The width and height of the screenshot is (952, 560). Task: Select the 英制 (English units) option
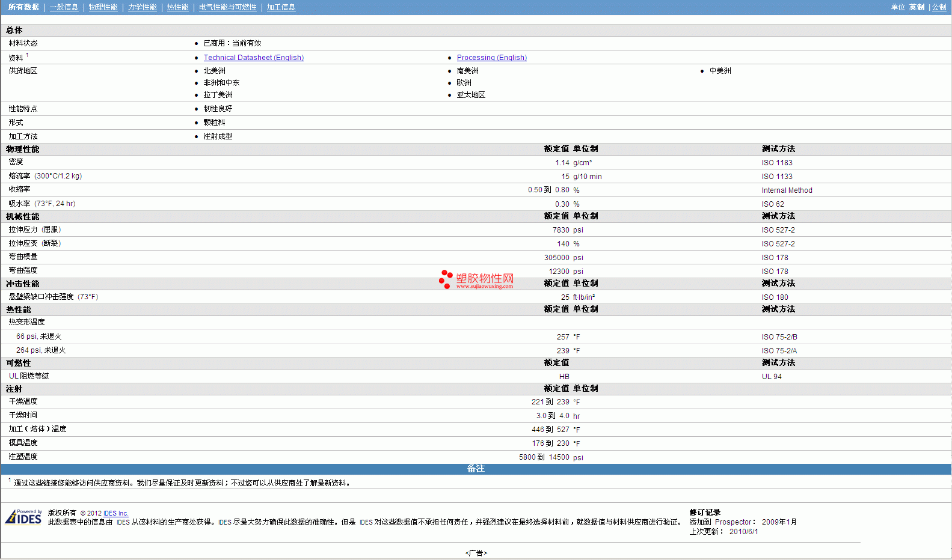(917, 7)
